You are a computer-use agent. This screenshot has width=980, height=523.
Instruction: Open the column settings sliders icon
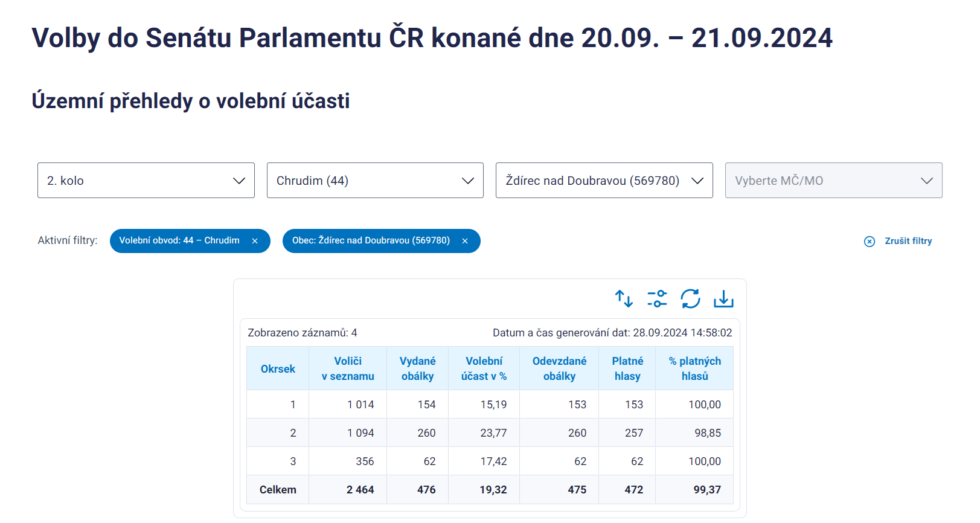(657, 299)
